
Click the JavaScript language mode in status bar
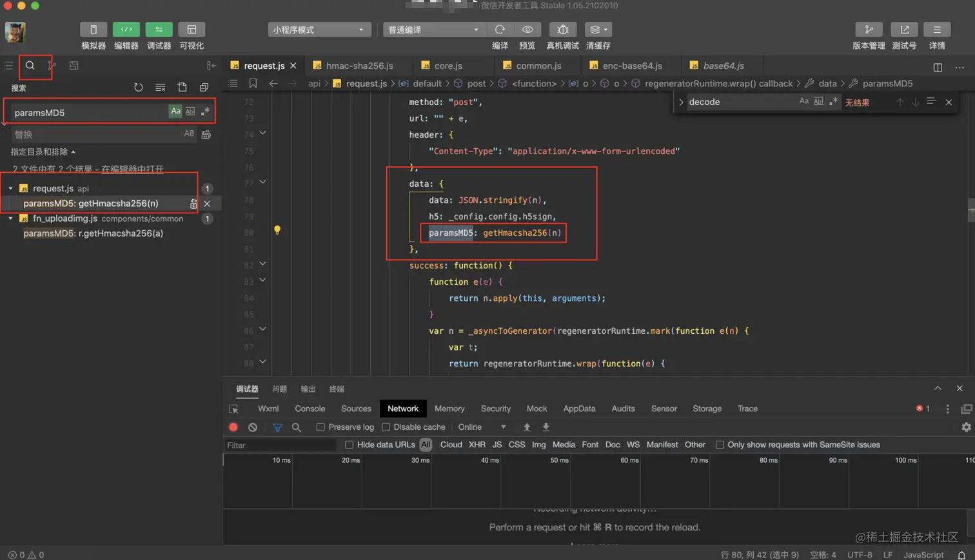pos(923,555)
